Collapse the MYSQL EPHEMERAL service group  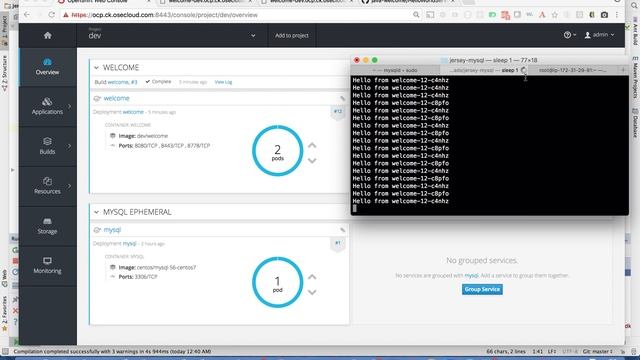(x=96, y=212)
